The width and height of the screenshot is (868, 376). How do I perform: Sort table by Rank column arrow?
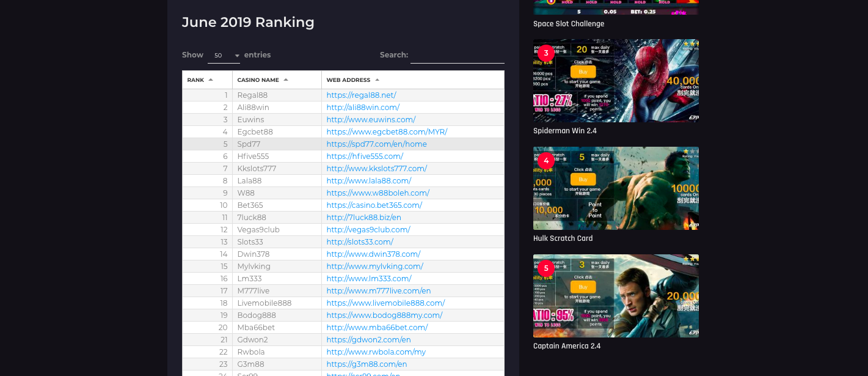(x=211, y=80)
